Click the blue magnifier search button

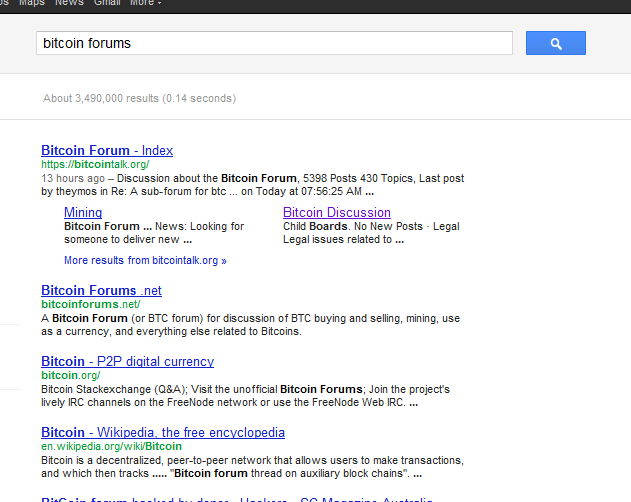(x=556, y=43)
